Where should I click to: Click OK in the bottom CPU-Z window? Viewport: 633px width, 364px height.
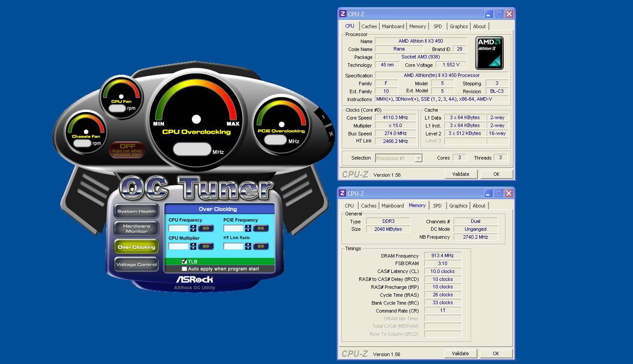point(496,353)
